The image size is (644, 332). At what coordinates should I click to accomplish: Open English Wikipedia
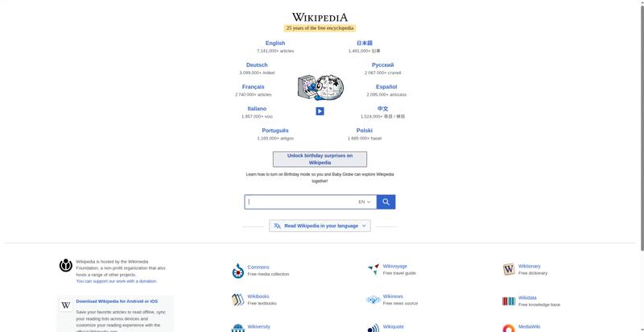275,44
